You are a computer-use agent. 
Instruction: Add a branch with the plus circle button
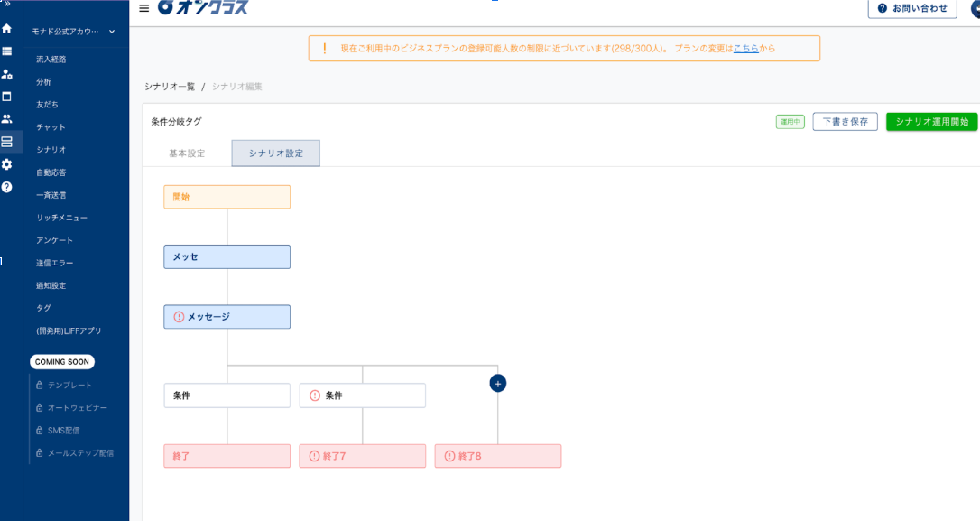(497, 383)
